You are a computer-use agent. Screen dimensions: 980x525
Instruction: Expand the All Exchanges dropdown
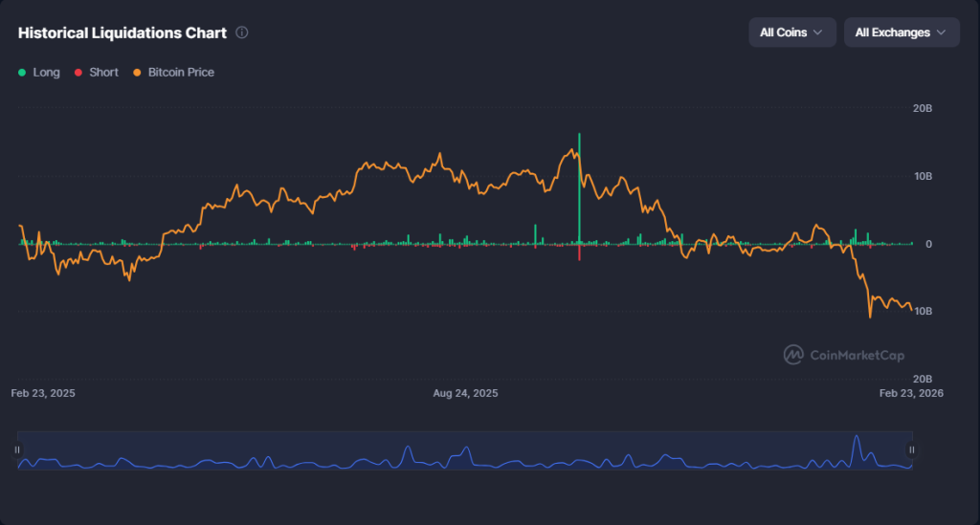pos(901,33)
